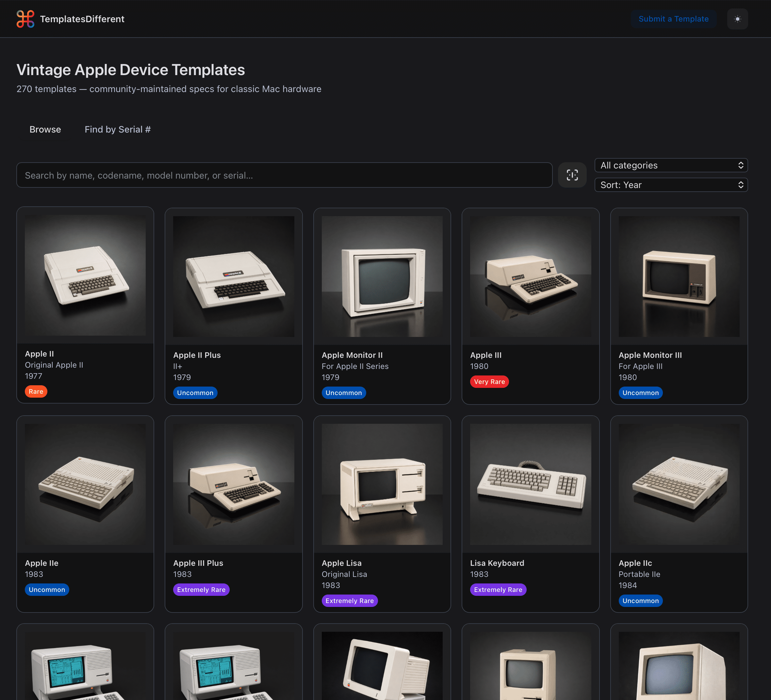771x700 pixels.
Task: Open the Sort: Year dropdown
Action: pyautogui.click(x=671, y=185)
